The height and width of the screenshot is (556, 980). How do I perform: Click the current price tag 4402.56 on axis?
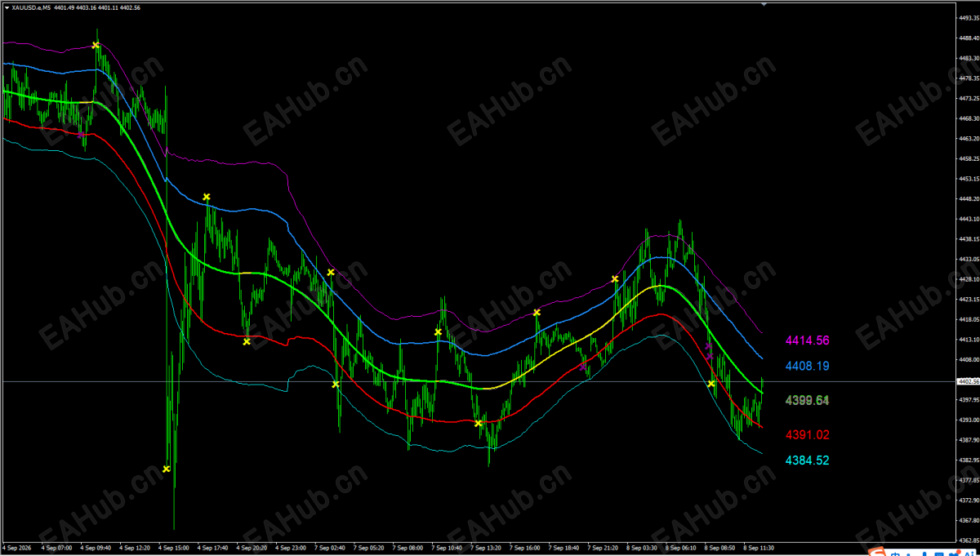coord(968,381)
